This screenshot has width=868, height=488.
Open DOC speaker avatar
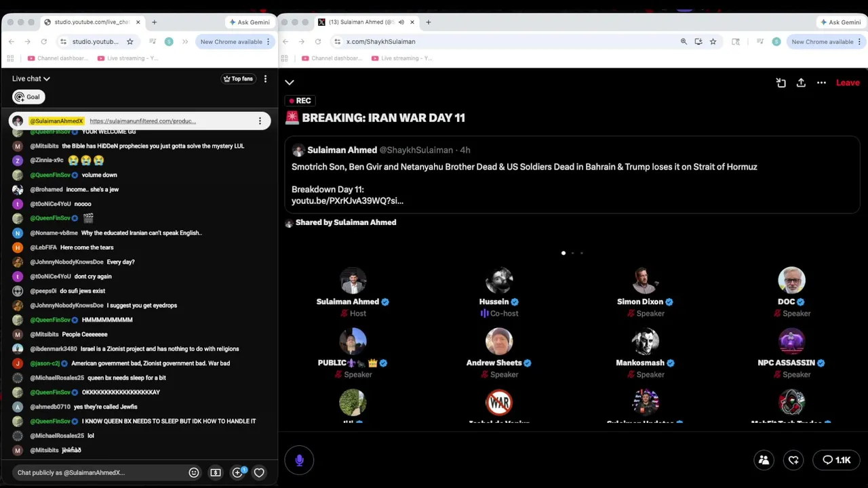791,281
